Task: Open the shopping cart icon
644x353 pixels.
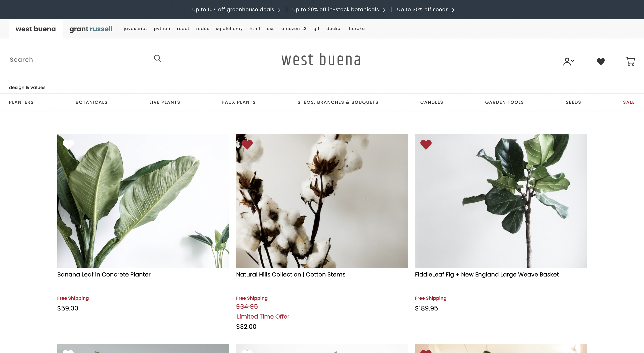Action: pyautogui.click(x=630, y=61)
